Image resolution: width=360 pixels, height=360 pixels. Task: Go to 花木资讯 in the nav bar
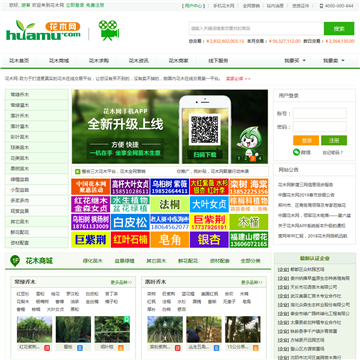tap(139, 61)
